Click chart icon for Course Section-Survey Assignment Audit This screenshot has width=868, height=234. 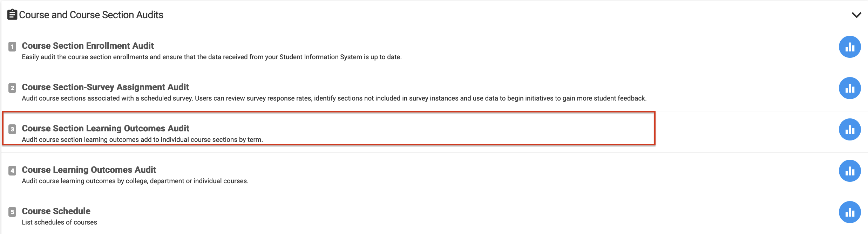coord(849,88)
